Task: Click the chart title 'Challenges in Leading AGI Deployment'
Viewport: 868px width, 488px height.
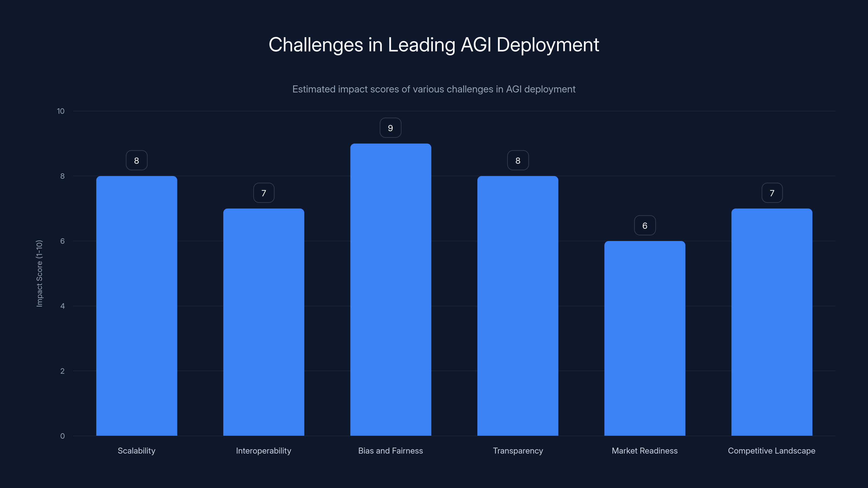Action: tap(434, 45)
